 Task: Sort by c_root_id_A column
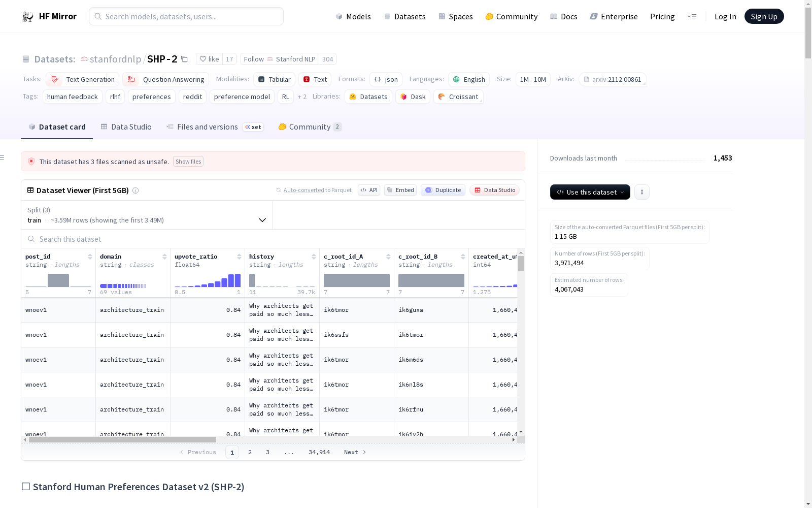(388, 257)
